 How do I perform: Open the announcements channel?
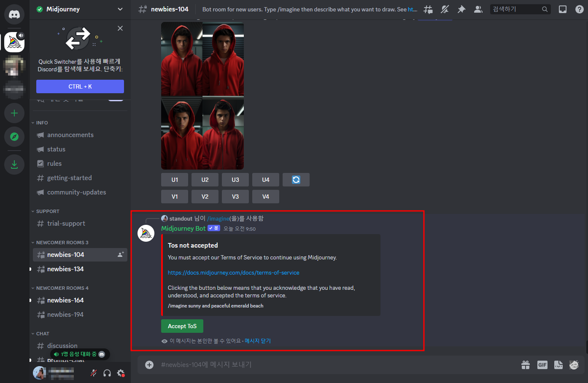coord(80,135)
